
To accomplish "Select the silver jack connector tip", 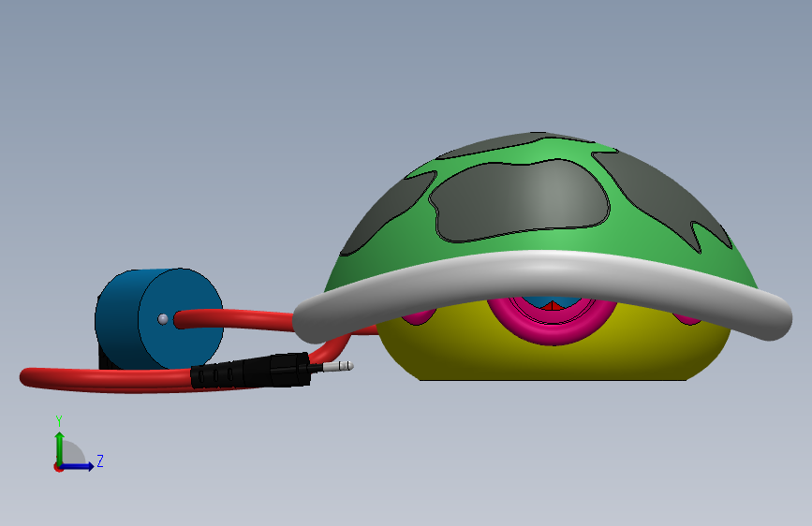I will 338,367.
